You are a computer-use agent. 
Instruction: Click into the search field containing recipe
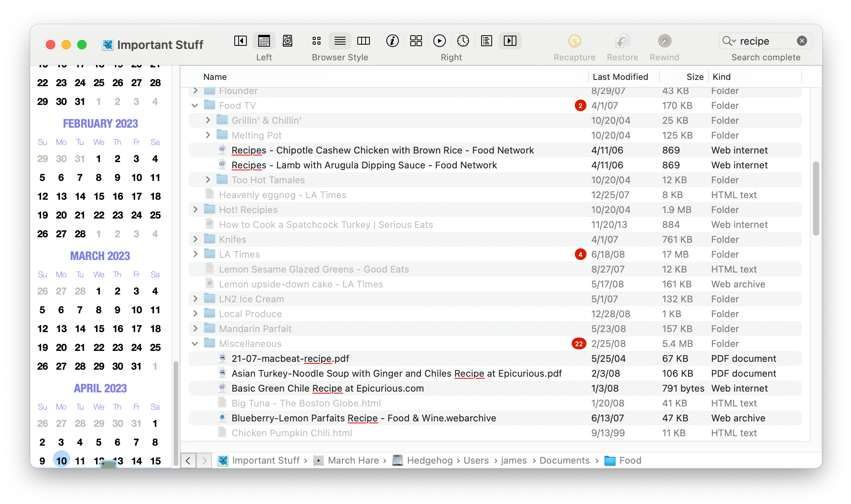[766, 41]
